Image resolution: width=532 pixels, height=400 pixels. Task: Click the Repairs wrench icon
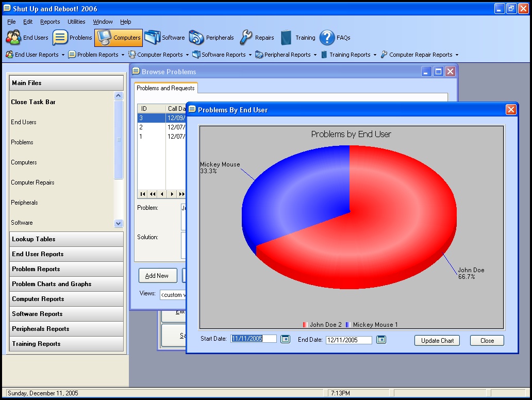pos(246,38)
